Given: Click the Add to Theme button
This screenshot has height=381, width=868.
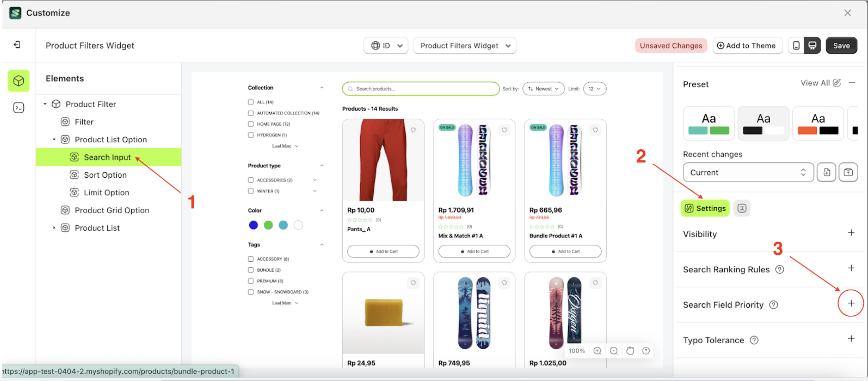Looking at the screenshot, I should (746, 46).
